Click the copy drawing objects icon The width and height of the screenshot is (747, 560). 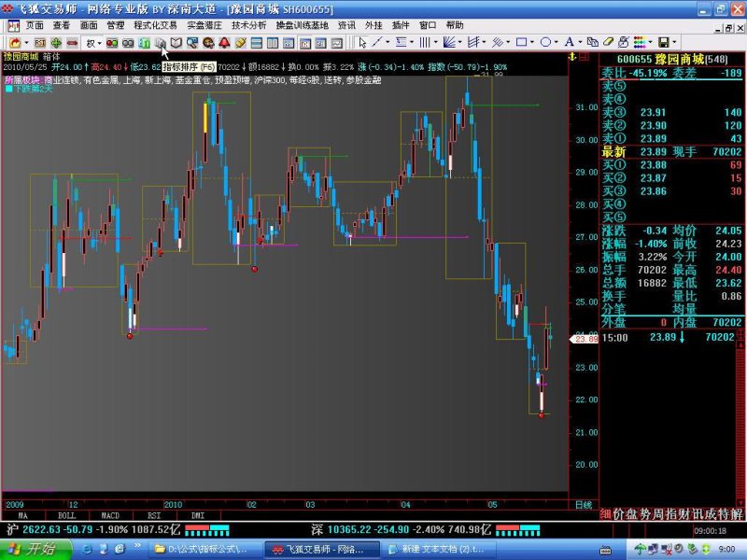[x=593, y=43]
